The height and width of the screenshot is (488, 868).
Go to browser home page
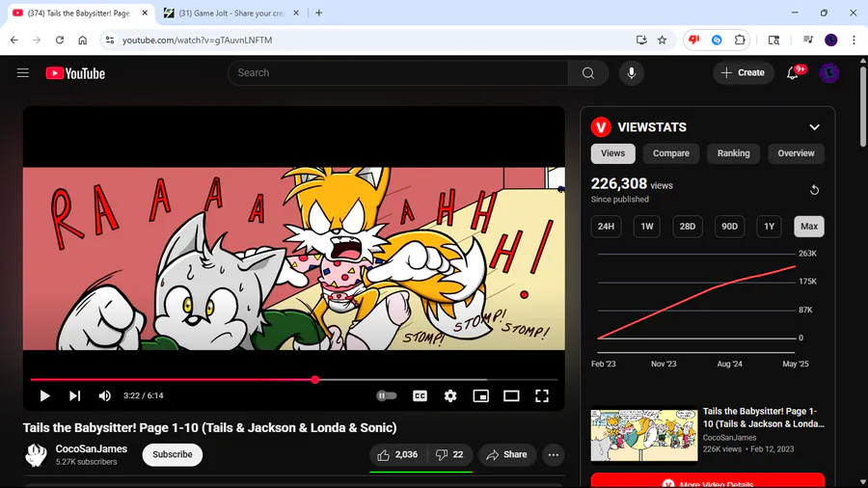coord(83,40)
